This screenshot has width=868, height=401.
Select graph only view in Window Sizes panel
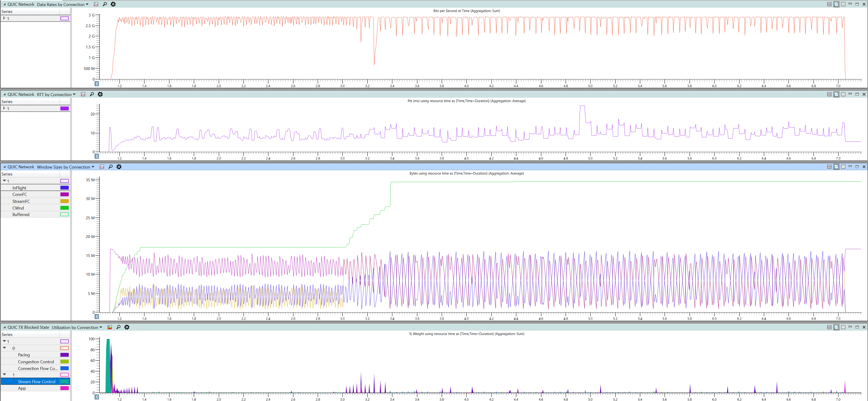pos(836,167)
